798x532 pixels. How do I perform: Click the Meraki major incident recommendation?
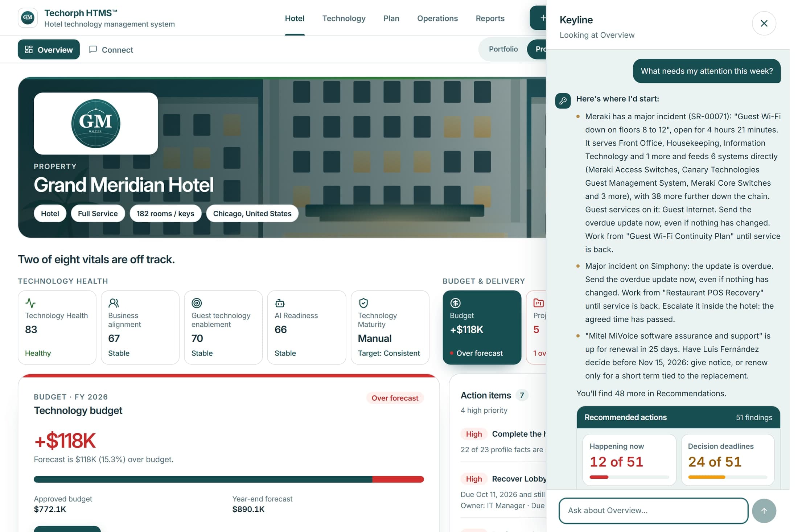click(x=682, y=183)
